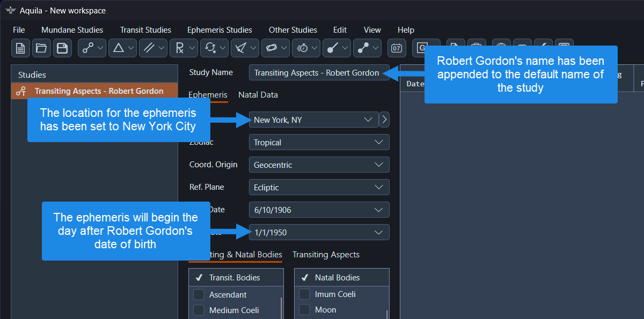Click the parallel lines toolbar icon
The image size is (644, 319).
point(149,48)
